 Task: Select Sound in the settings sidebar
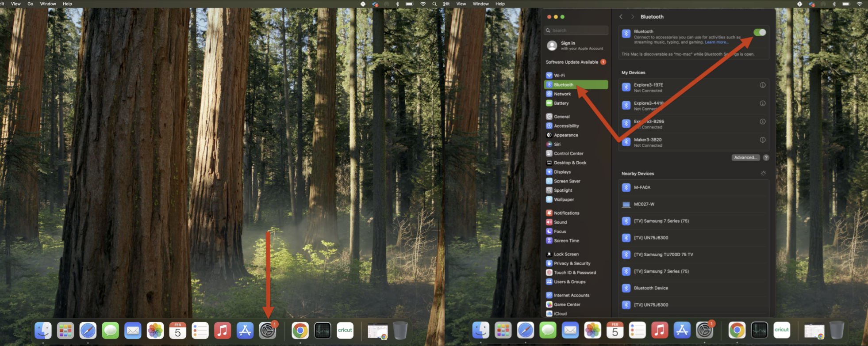[560, 222]
